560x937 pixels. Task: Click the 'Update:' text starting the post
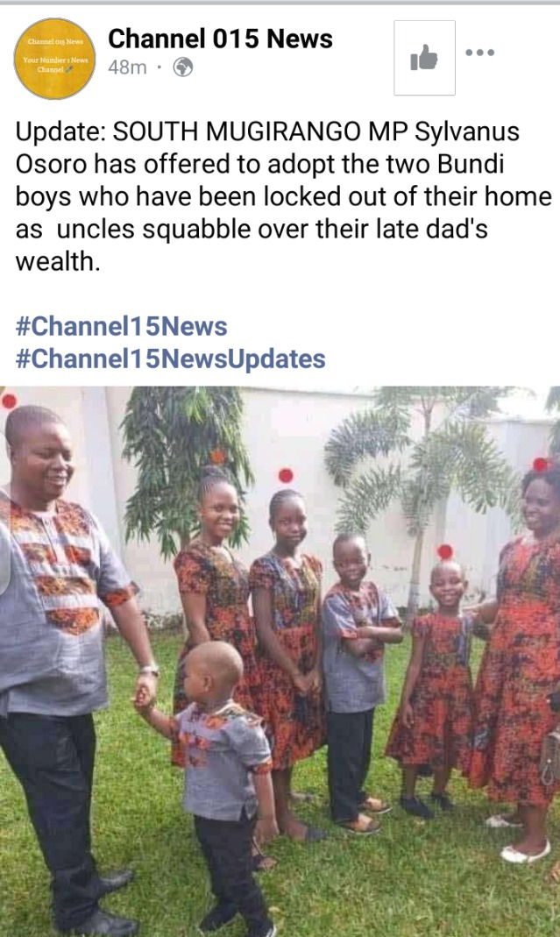[x=61, y=132]
